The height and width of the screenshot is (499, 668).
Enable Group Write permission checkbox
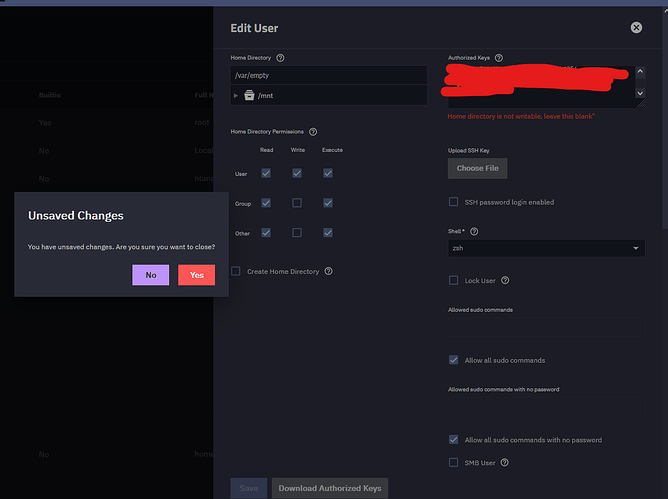point(297,203)
